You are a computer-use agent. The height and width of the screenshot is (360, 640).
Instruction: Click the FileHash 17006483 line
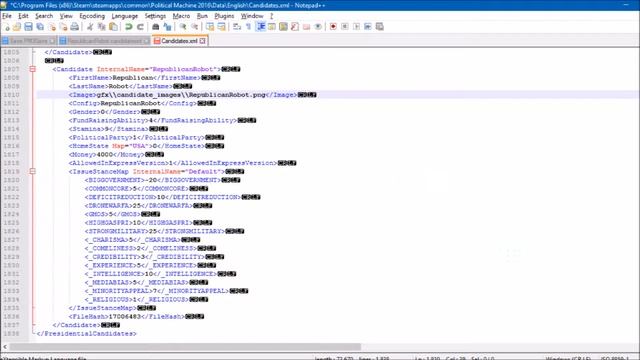[x=136, y=316]
